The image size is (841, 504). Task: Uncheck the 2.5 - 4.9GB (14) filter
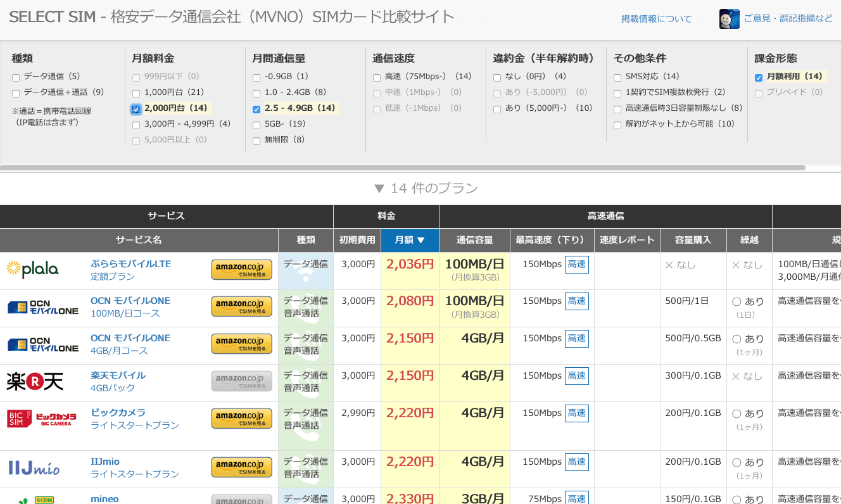point(256,109)
